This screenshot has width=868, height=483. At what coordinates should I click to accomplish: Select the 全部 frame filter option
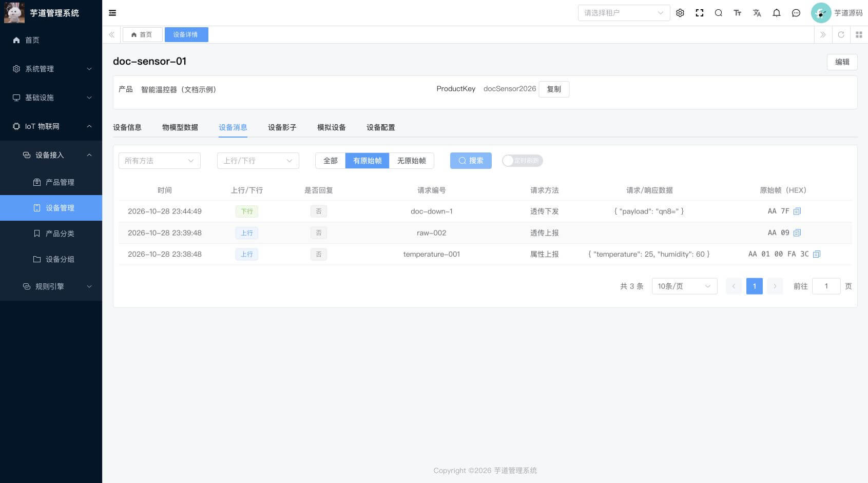point(331,161)
